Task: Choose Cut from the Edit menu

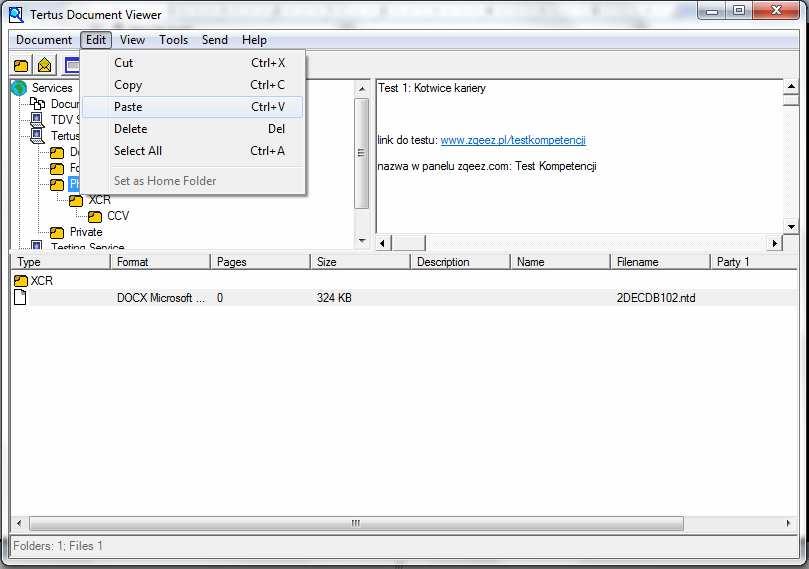Action: click(x=193, y=63)
